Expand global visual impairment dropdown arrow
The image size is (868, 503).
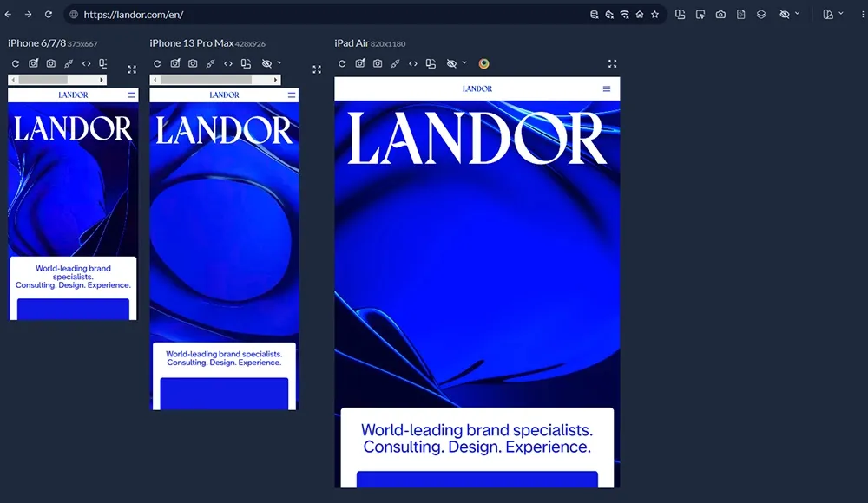click(797, 13)
